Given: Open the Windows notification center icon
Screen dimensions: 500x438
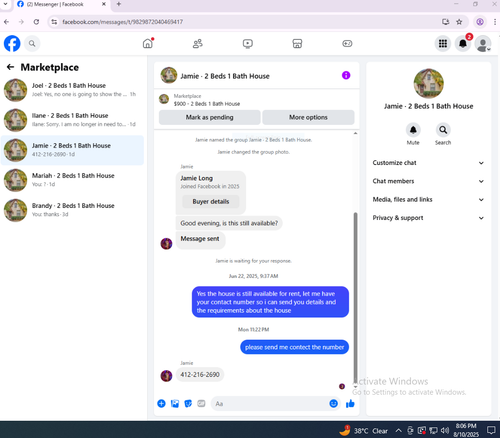Looking at the screenshot, I should click(x=491, y=430).
